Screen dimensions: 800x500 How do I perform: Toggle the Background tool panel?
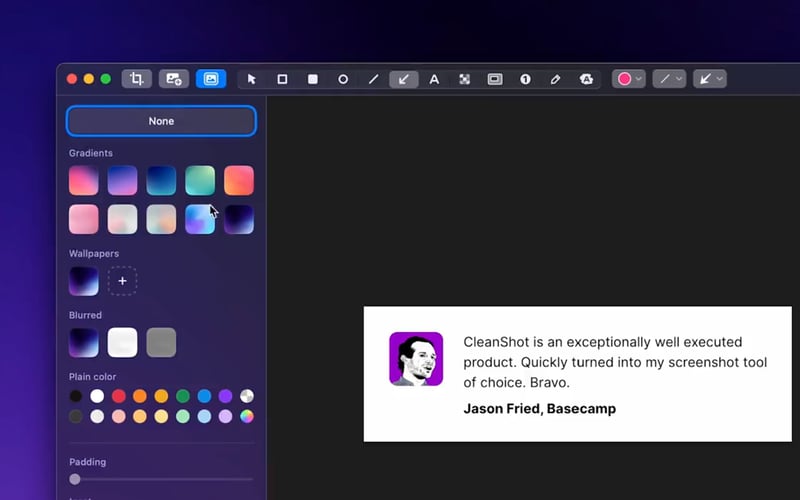[211, 79]
